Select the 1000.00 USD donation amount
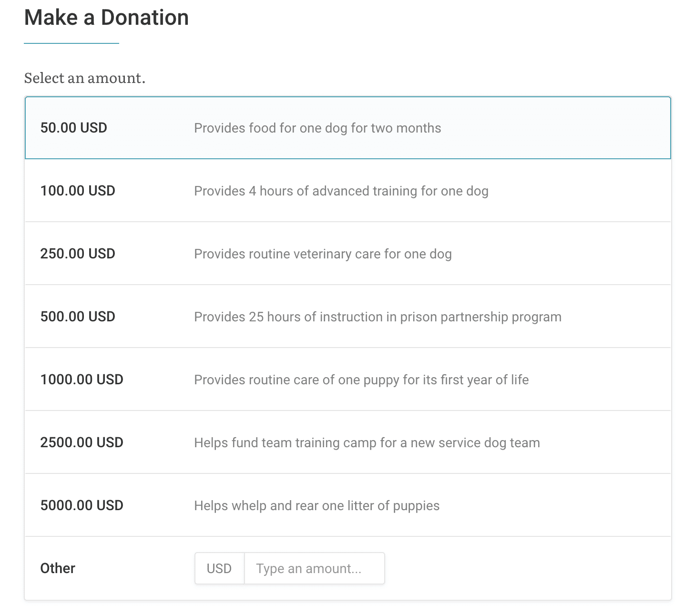The image size is (694, 616). (x=82, y=380)
